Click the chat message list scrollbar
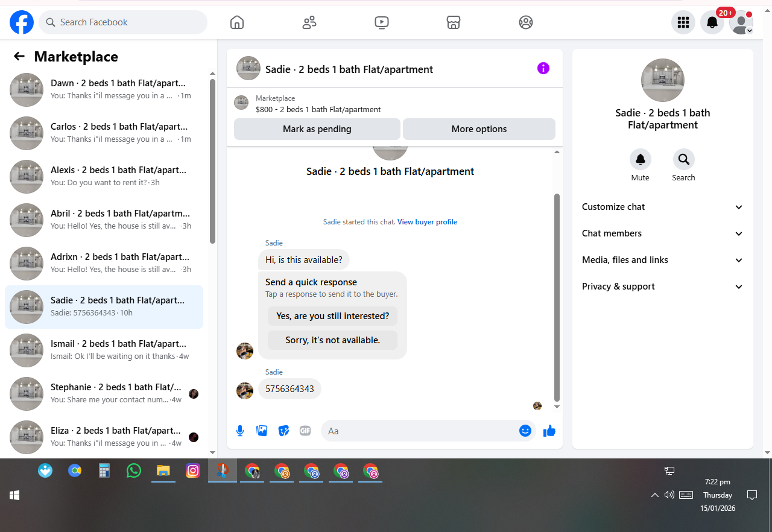772x532 pixels. tap(557, 297)
